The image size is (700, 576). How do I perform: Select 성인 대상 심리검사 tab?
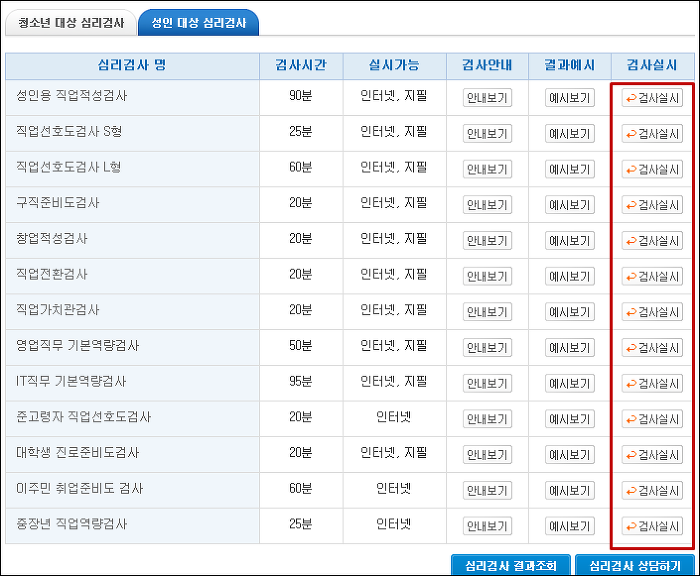pyautogui.click(x=199, y=23)
